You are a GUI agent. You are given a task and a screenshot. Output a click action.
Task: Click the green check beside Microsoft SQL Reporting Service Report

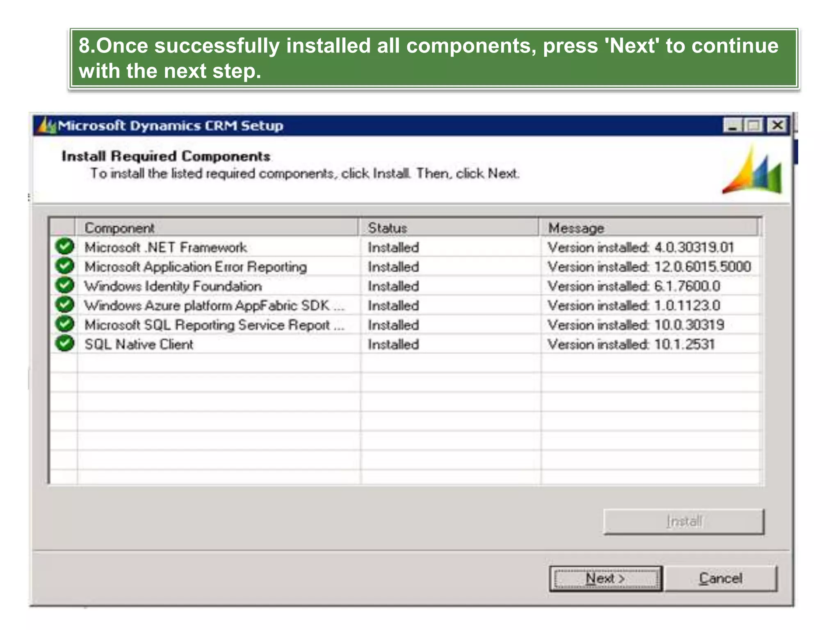[x=65, y=324]
